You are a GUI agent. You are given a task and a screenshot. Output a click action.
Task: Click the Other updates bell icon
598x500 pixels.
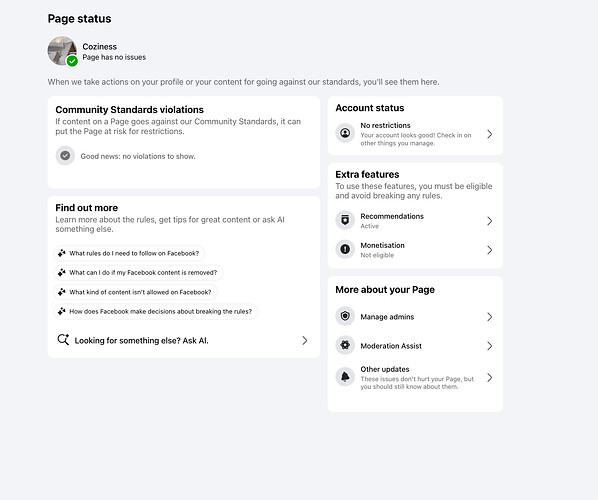(x=345, y=377)
